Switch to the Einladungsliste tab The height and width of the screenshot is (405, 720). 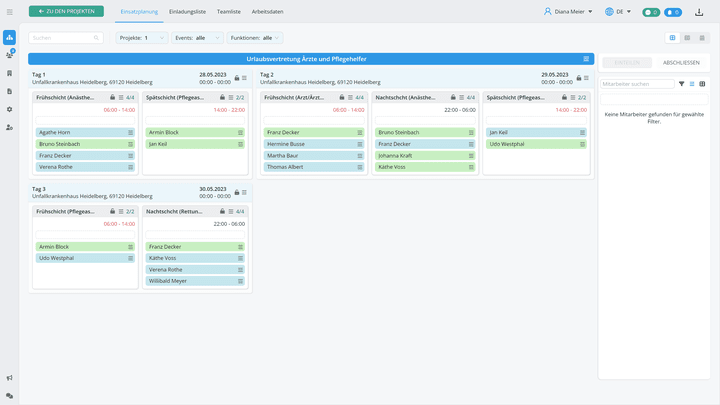tap(189, 11)
